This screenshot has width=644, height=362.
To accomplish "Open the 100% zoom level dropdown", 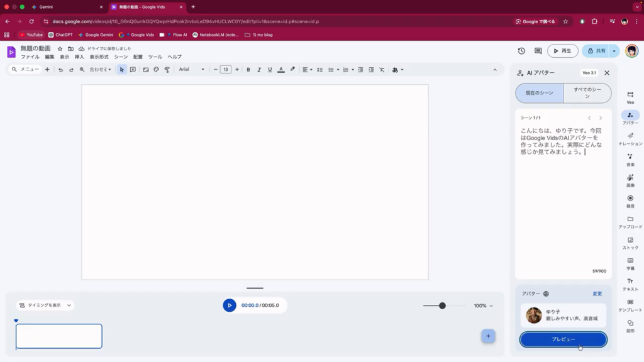I will click(x=483, y=305).
